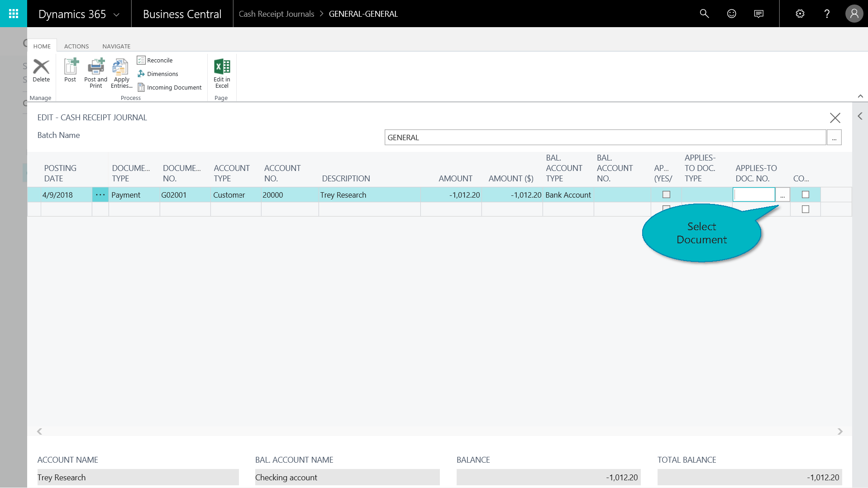Click the Cash Receipt Journals breadcrumb link
The image size is (868, 488).
click(276, 14)
